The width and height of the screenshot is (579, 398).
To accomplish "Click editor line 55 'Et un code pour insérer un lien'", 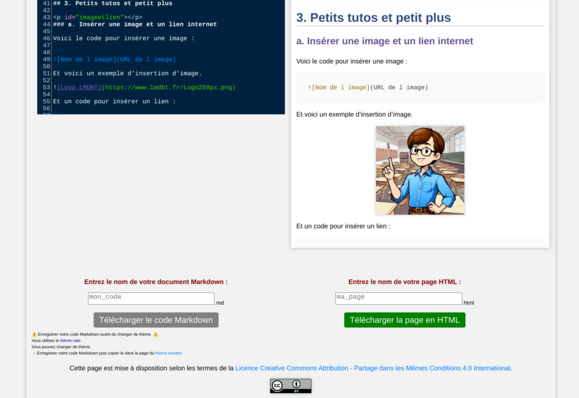I will (114, 102).
